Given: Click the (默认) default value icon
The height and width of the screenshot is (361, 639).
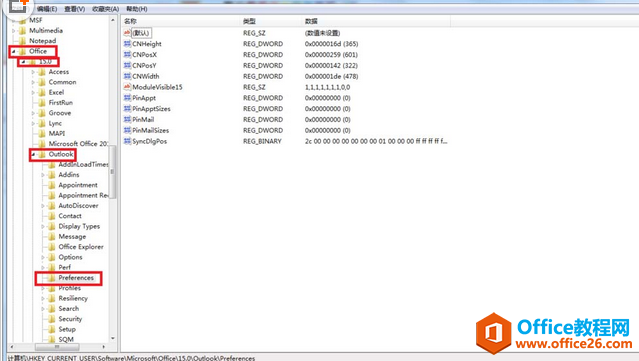Looking at the screenshot, I should pos(127,33).
